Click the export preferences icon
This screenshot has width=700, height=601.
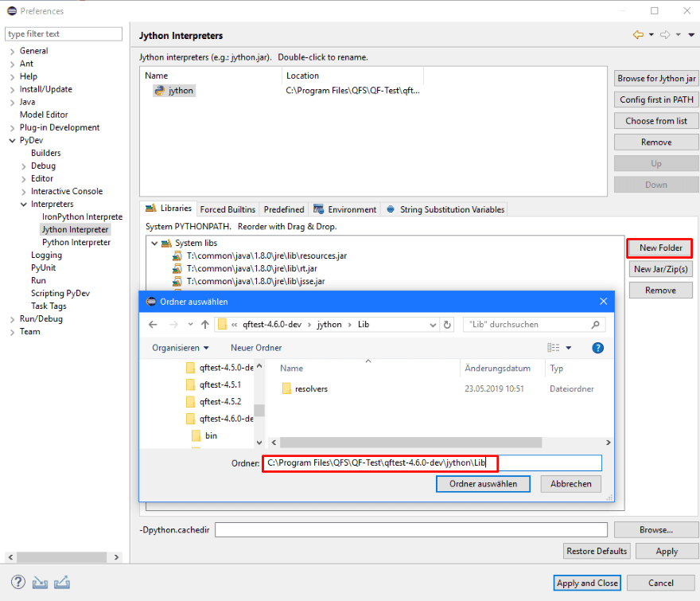61,583
